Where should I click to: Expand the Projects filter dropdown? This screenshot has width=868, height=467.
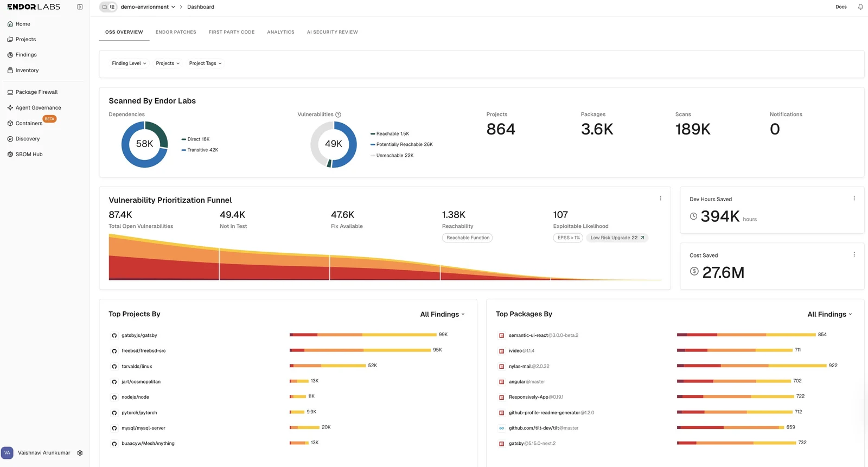[168, 63]
